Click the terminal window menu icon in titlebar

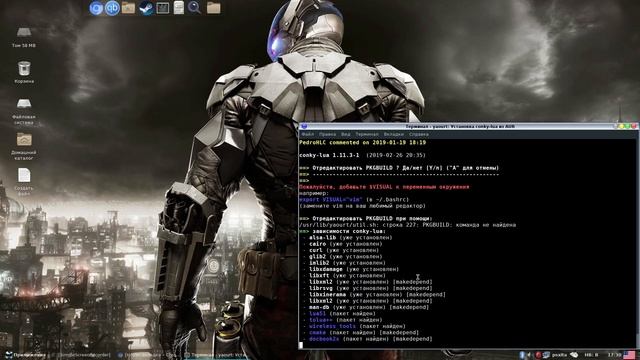pos(304,127)
